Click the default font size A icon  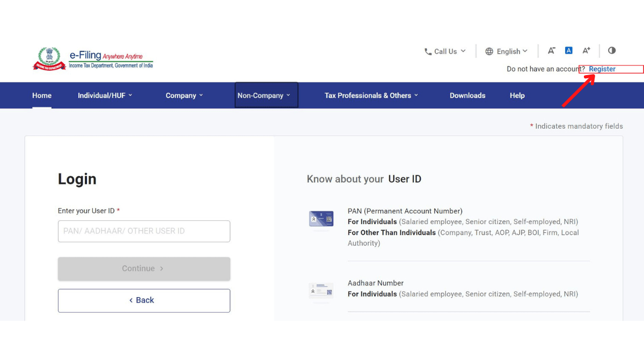point(568,50)
